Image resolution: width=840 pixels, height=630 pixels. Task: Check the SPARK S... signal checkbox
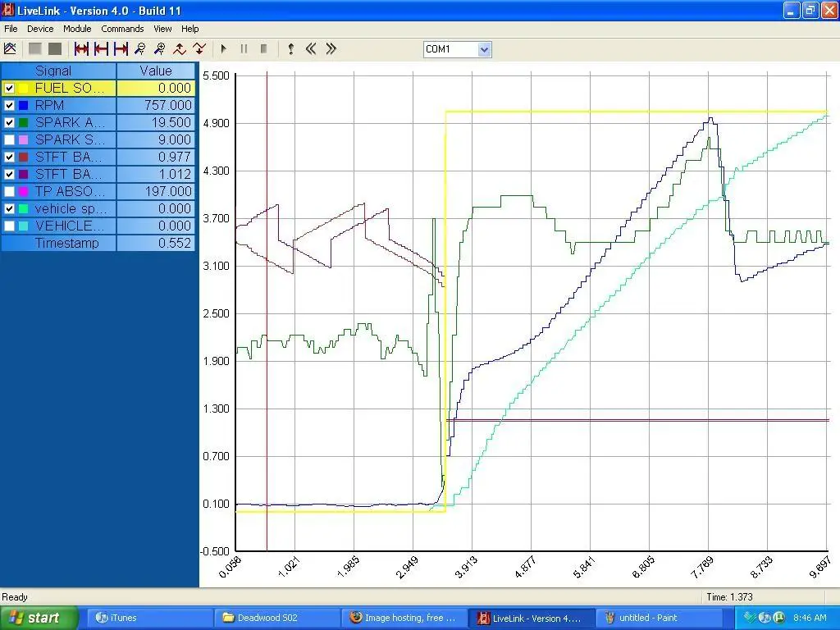click(9, 139)
